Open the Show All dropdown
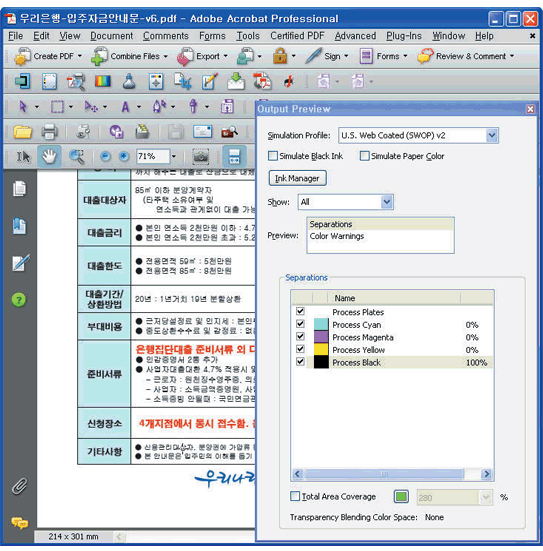 pos(387,202)
